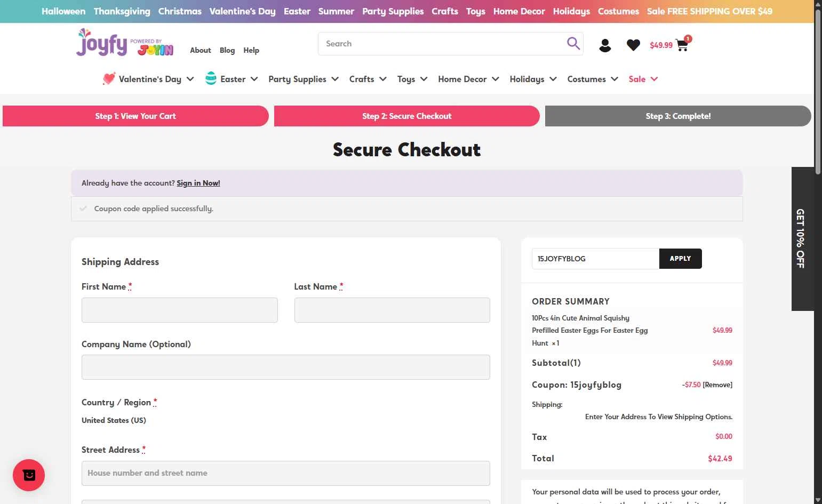
Task: Go to Step 1: View Your Cart
Action: pyautogui.click(x=135, y=116)
